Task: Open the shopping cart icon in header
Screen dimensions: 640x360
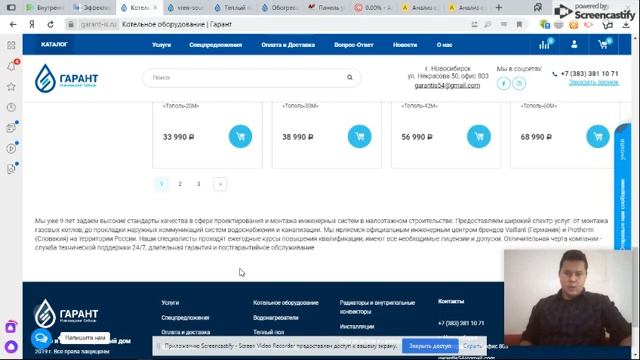Action: (x=603, y=44)
